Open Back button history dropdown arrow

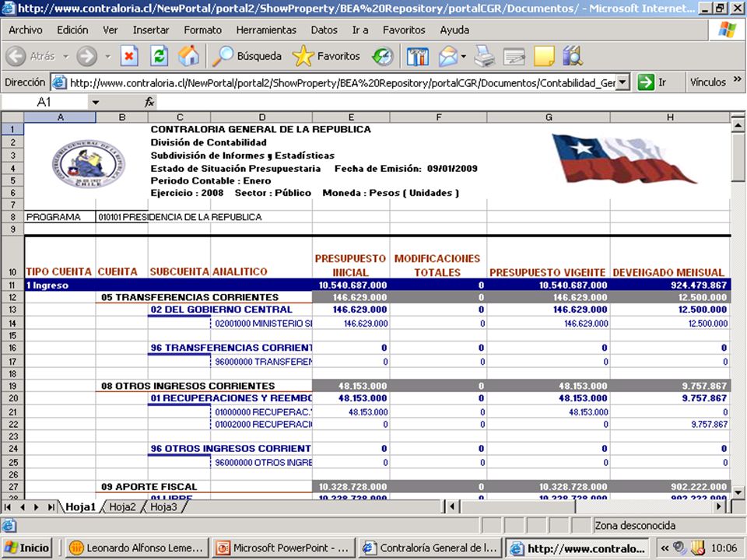(x=65, y=57)
